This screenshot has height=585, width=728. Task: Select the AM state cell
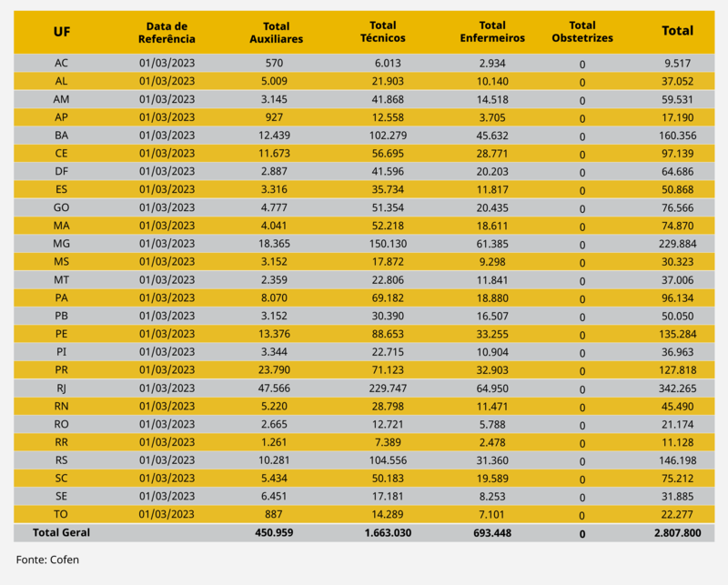coord(61,99)
